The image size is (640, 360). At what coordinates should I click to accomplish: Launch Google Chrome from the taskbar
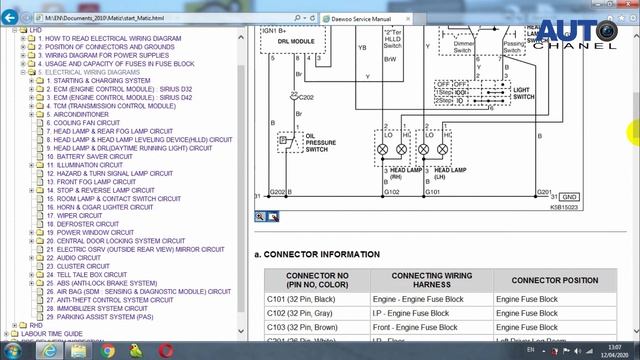click(x=108, y=351)
